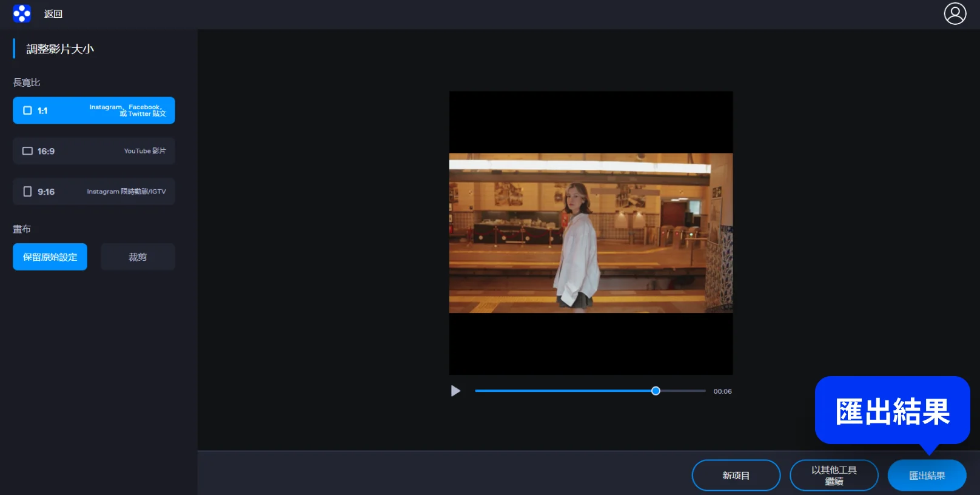Click the large 匯出結果 tooltip bubble
Image resolution: width=980 pixels, height=495 pixels.
click(892, 411)
